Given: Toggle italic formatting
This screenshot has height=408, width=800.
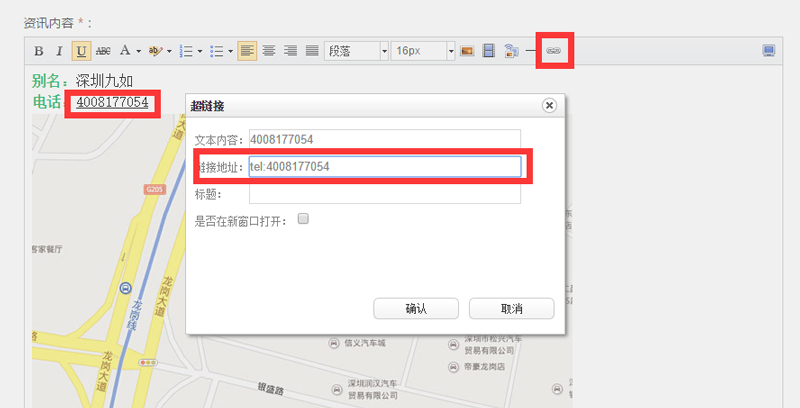Looking at the screenshot, I should click(59, 51).
